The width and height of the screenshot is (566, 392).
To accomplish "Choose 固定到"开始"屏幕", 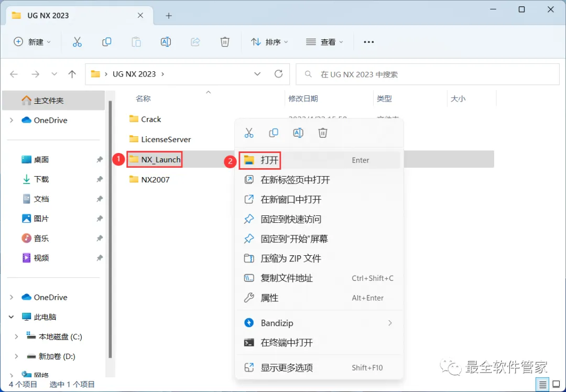I will 319,238.
